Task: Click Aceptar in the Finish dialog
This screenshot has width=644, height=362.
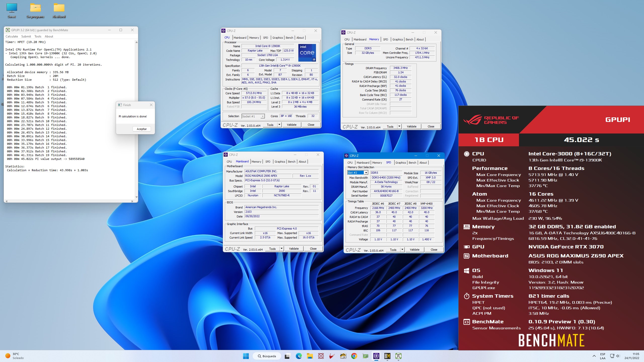Action: click(142, 129)
